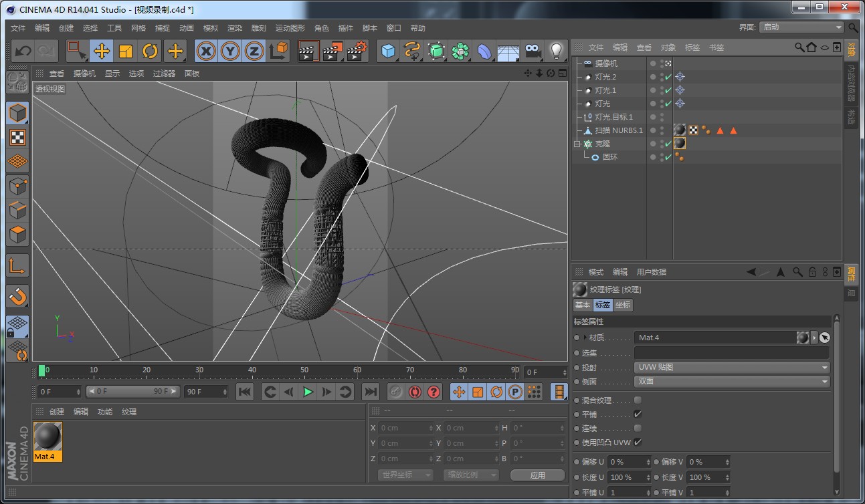Click the arrow beside Mat.4 material field
The image size is (865, 504).
(814, 338)
